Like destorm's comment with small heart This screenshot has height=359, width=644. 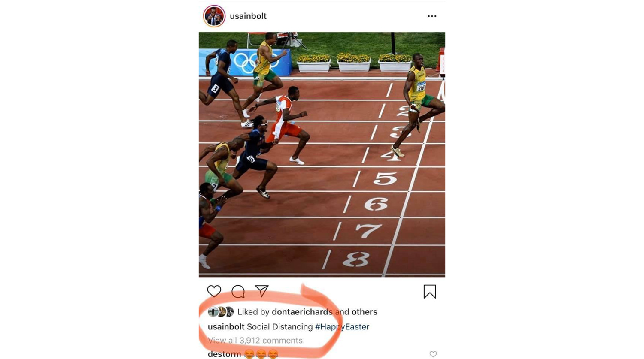(x=433, y=354)
